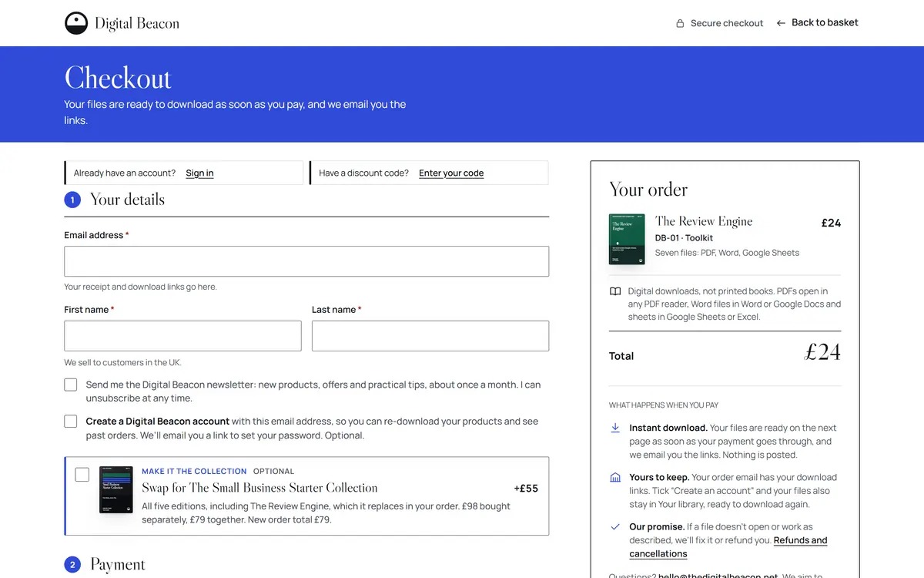Click the Digital Beacon wordmark
The image size is (924, 578).
[137, 24]
